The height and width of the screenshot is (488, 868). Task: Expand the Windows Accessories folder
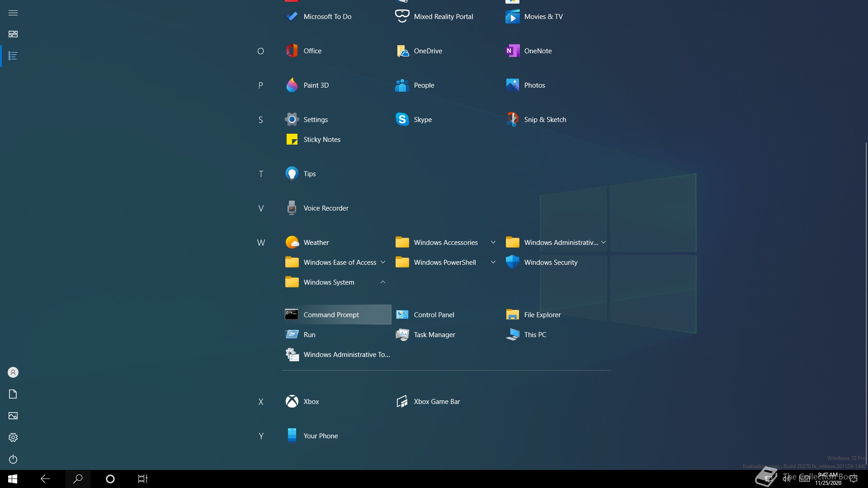(x=446, y=243)
